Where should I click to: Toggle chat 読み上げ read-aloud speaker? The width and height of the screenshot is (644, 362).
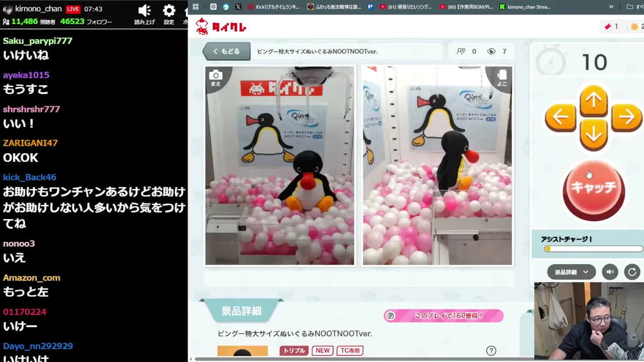(144, 14)
